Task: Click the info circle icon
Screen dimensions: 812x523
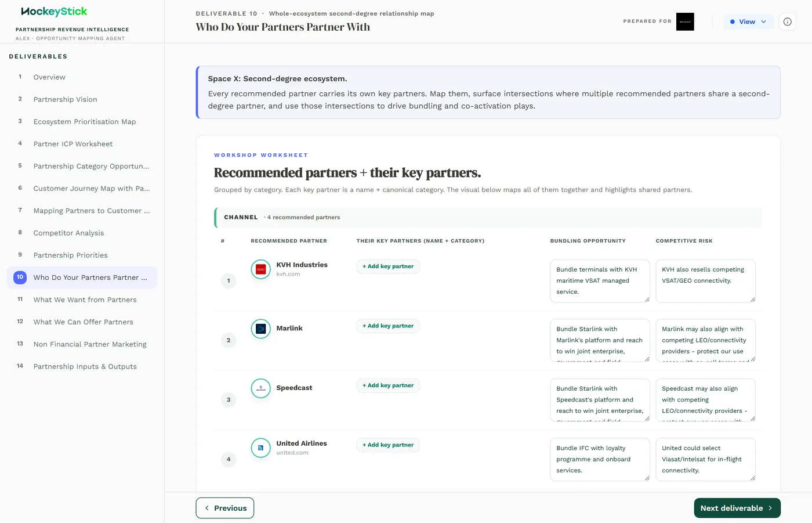Action: (x=787, y=21)
